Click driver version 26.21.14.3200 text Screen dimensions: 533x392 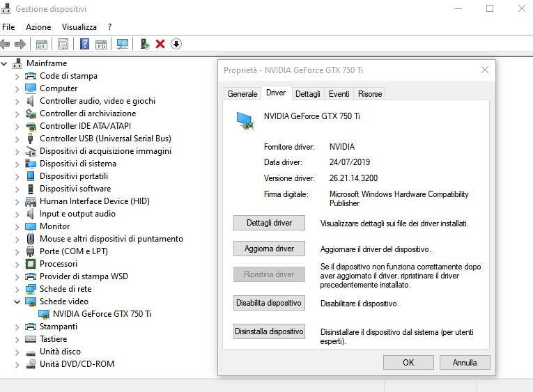pyautogui.click(x=353, y=178)
